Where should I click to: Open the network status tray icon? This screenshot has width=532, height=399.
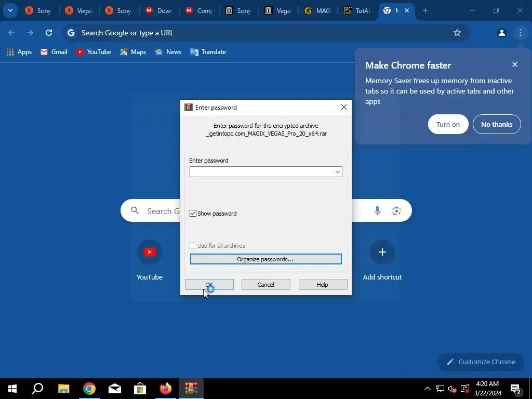coord(440,389)
